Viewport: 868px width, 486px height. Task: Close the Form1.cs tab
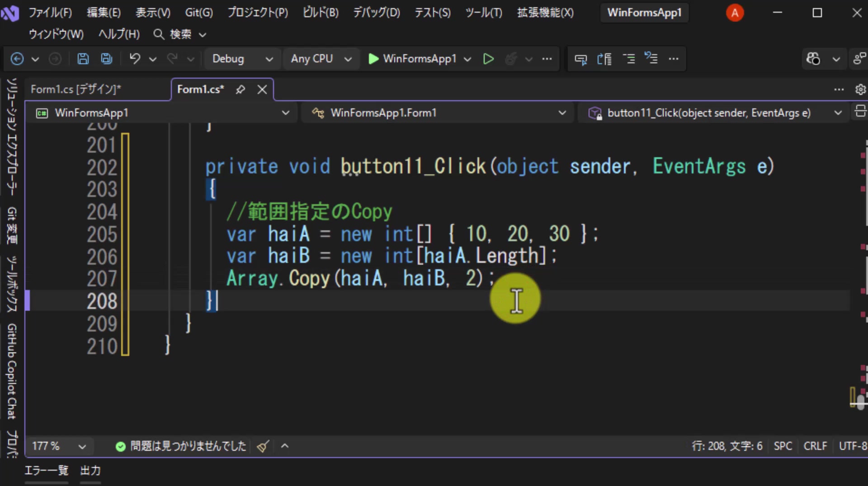tap(262, 89)
